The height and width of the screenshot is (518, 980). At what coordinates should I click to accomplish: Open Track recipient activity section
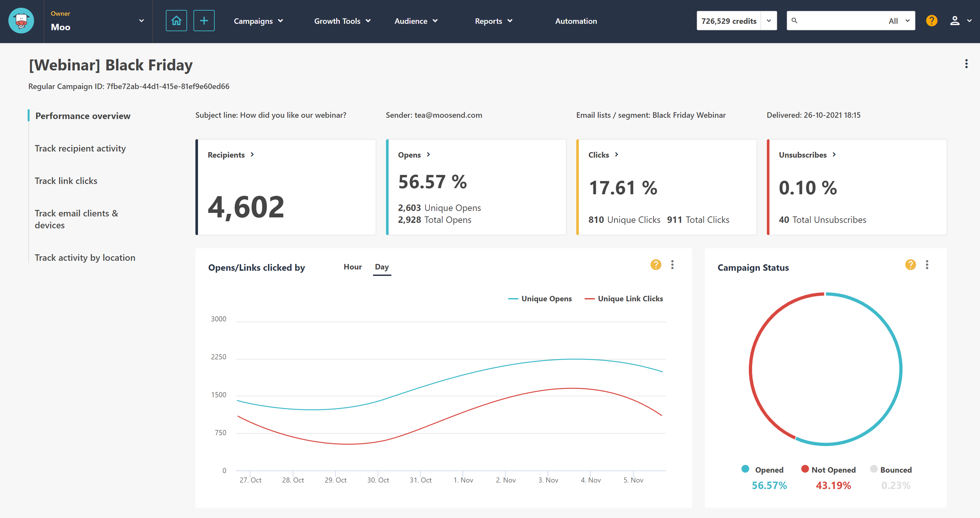coord(81,149)
